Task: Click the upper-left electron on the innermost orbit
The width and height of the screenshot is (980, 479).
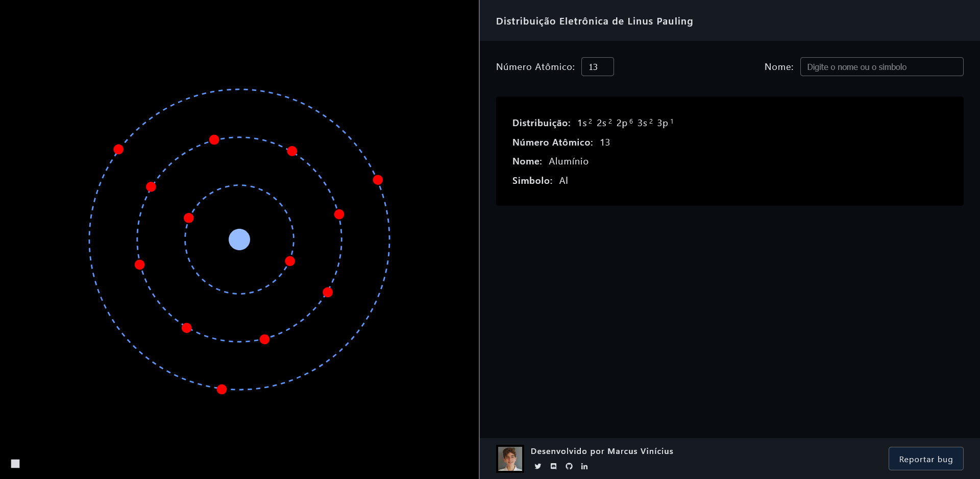Action: tap(189, 218)
